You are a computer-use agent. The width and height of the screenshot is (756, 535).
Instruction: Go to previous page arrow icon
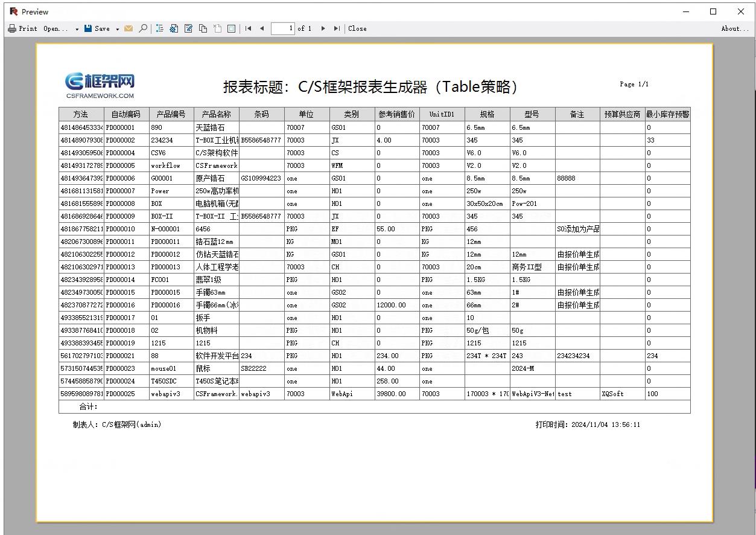pos(262,28)
